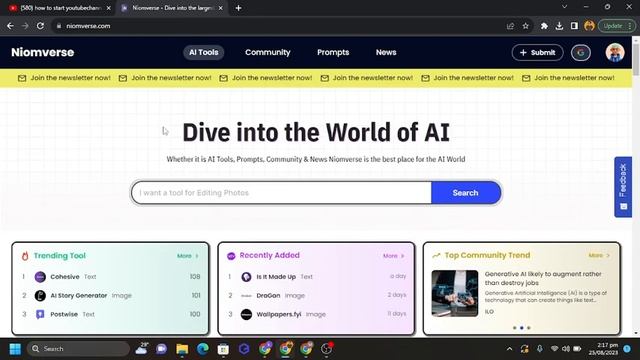Open File Explorer from the taskbar
Image resolution: width=640 pixels, height=360 pixels.
pyautogui.click(x=182, y=349)
